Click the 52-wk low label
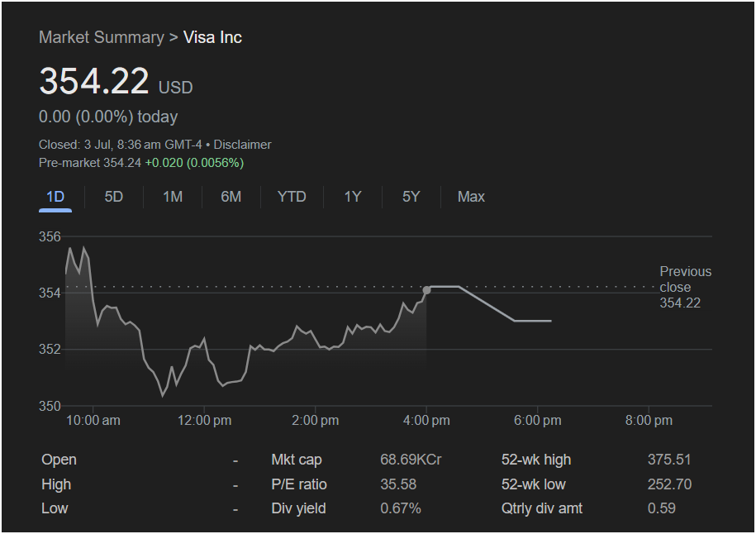 (533, 484)
